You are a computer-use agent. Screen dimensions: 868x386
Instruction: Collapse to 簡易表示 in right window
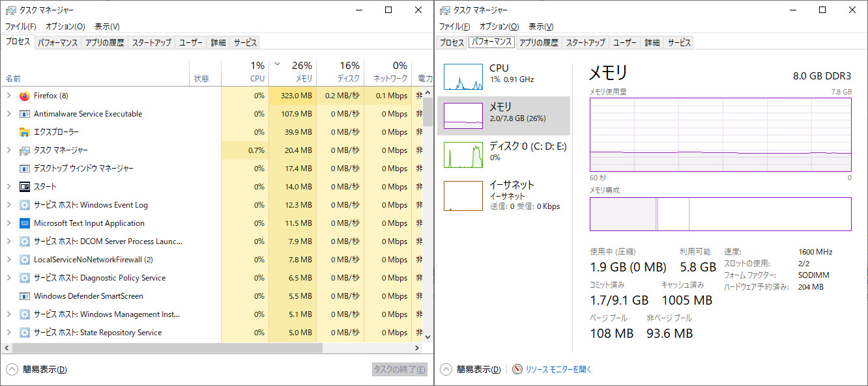point(446,369)
